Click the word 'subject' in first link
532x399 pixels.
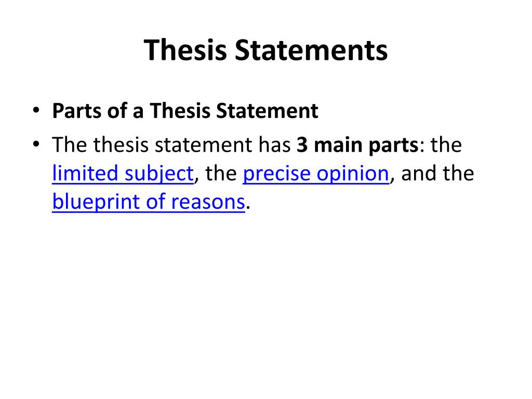(x=159, y=174)
